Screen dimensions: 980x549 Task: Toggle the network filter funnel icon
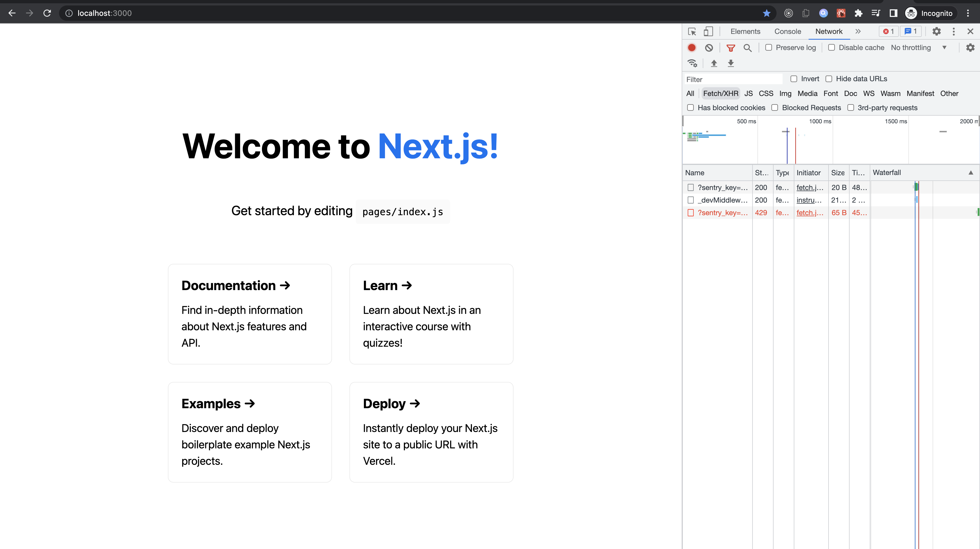(730, 48)
